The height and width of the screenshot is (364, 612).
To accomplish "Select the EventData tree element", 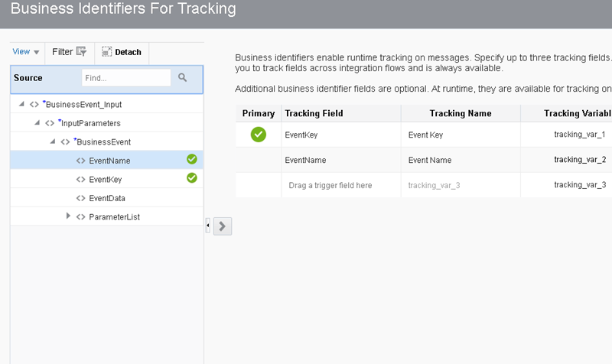I will (x=107, y=198).
